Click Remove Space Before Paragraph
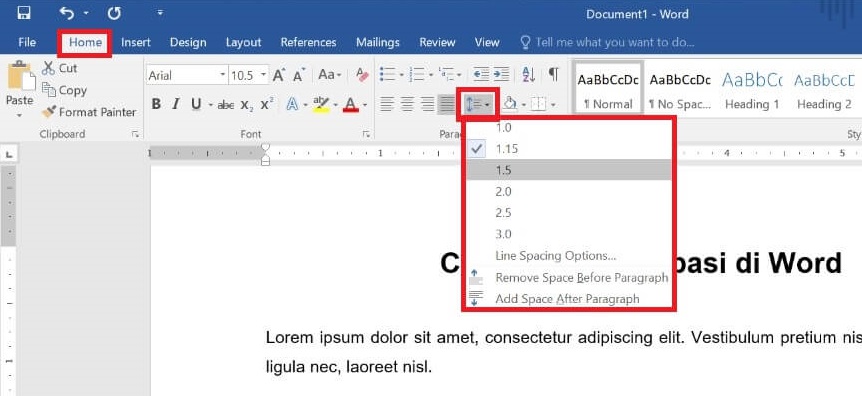The height and width of the screenshot is (396, 862). [568, 277]
